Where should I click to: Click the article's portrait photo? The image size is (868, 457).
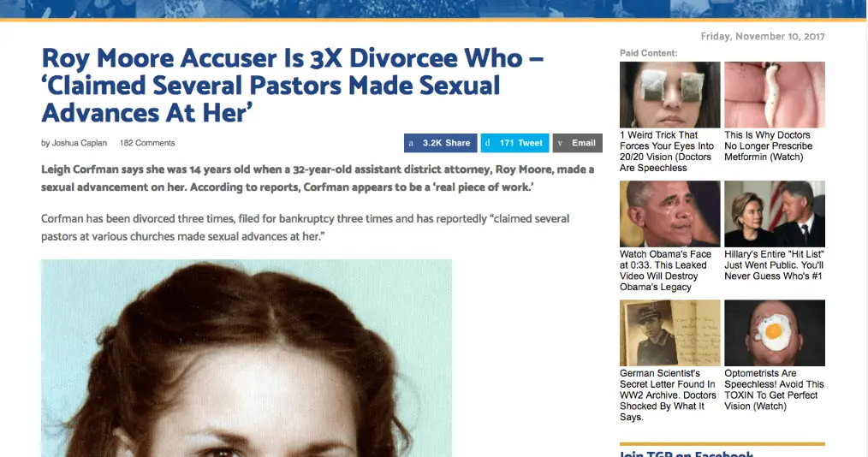coord(247,358)
